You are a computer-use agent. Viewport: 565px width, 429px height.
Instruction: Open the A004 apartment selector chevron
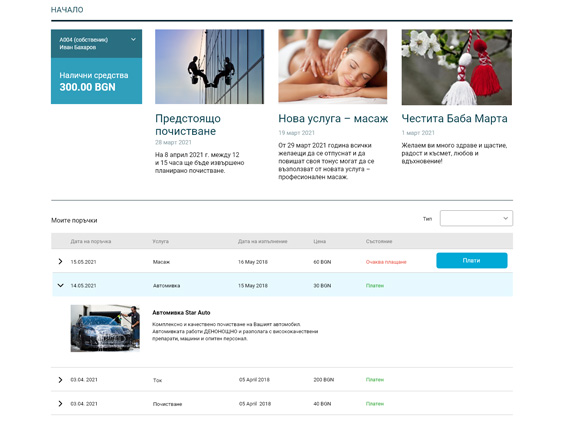[133, 39]
